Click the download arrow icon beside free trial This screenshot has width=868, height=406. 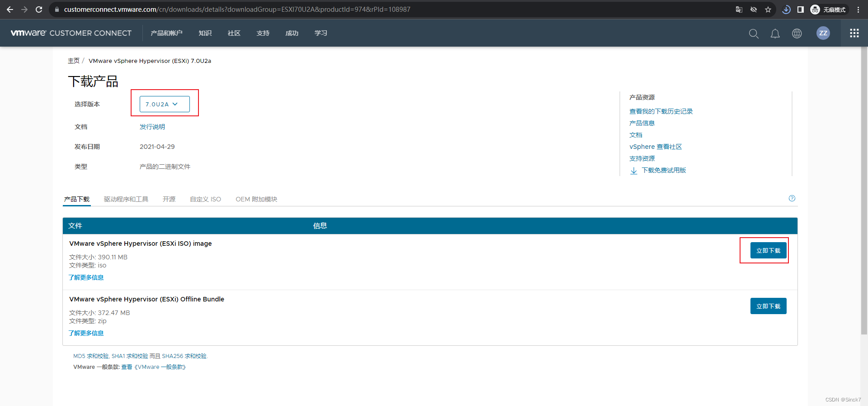[x=634, y=171]
